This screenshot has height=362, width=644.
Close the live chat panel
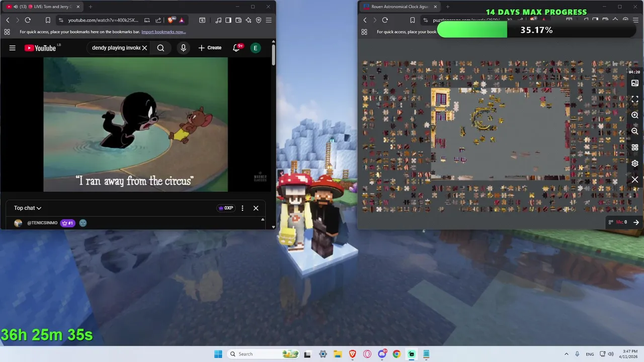tap(256, 208)
